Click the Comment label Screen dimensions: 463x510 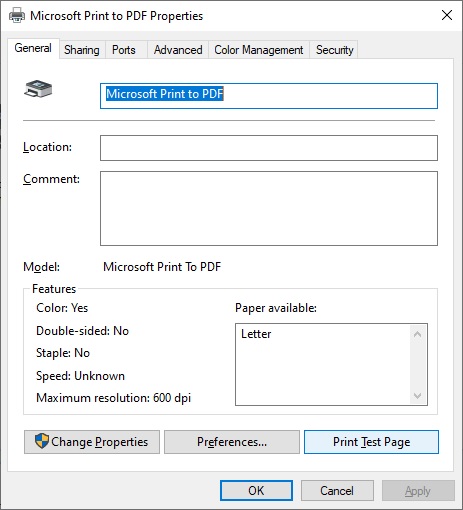pos(51,179)
